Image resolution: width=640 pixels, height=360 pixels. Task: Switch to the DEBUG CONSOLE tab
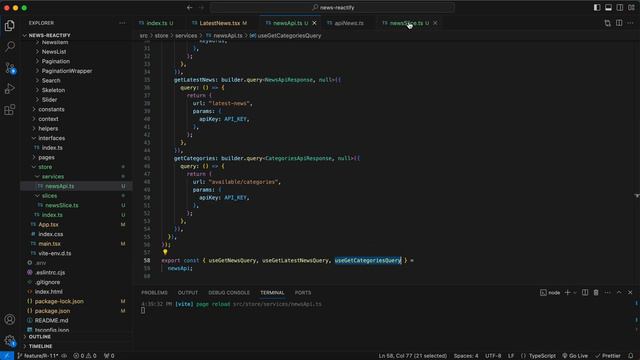(x=229, y=293)
